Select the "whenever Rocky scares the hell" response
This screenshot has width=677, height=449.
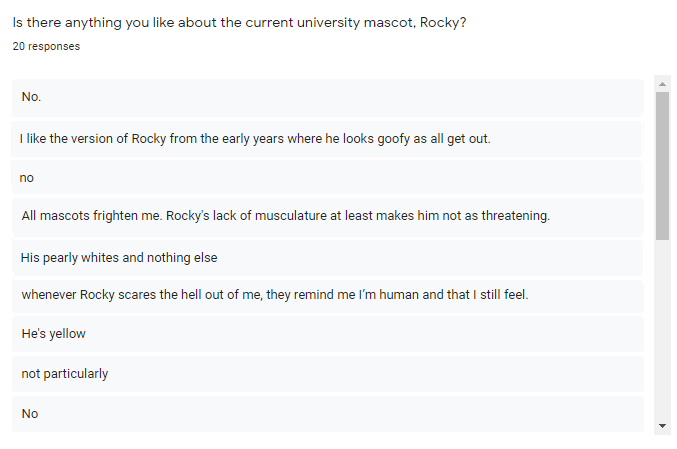coord(274,295)
